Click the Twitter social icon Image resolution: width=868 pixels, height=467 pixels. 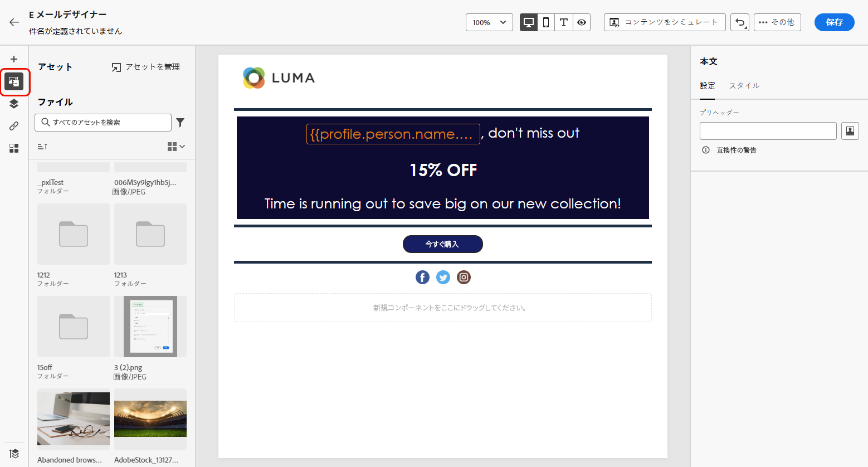443,277
